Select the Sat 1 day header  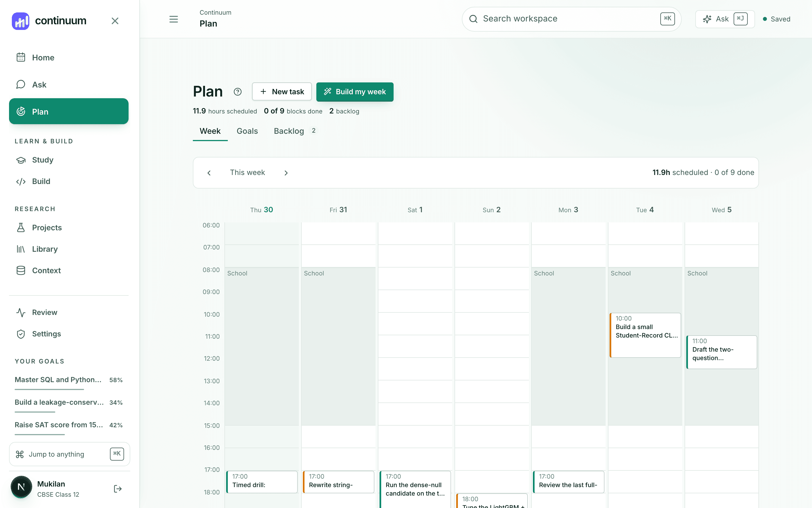pos(415,210)
